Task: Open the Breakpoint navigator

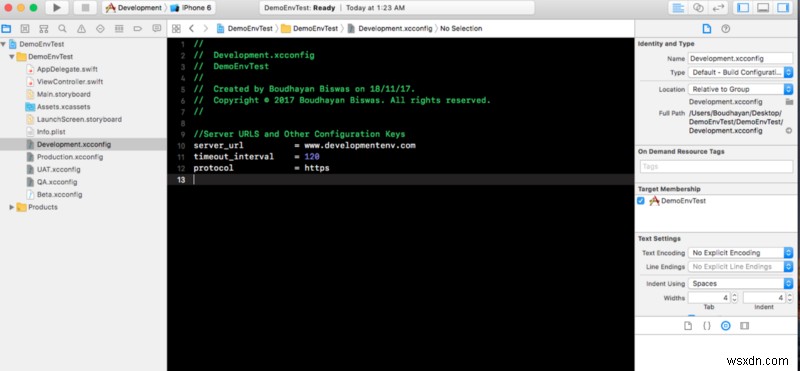Action: point(138,29)
